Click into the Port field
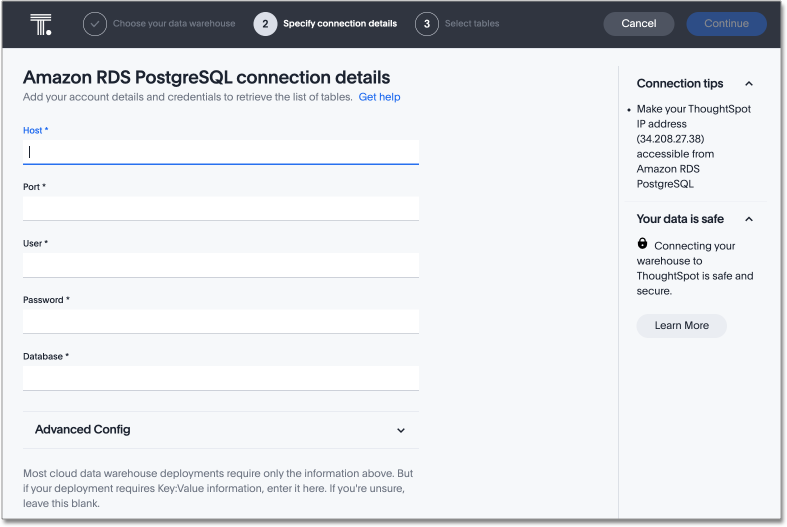The height and width of the screenshot is (527, 787). click(220, 208)
